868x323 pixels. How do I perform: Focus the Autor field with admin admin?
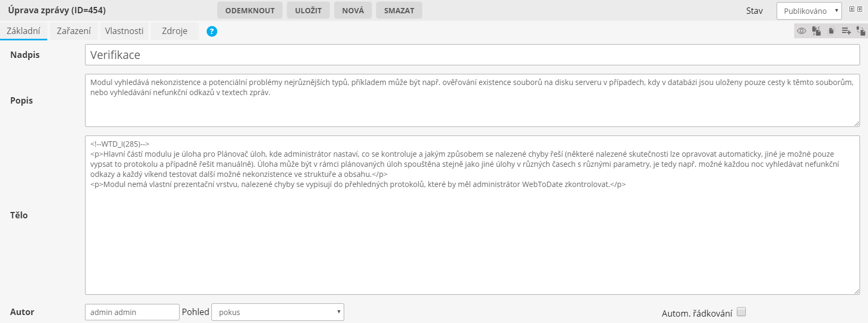tap(132, 312)
